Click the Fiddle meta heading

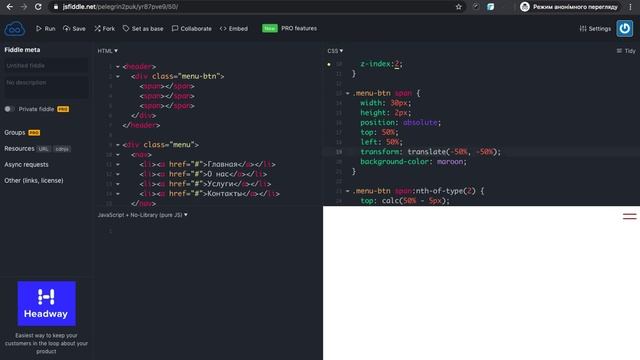[x=22, y=50]
